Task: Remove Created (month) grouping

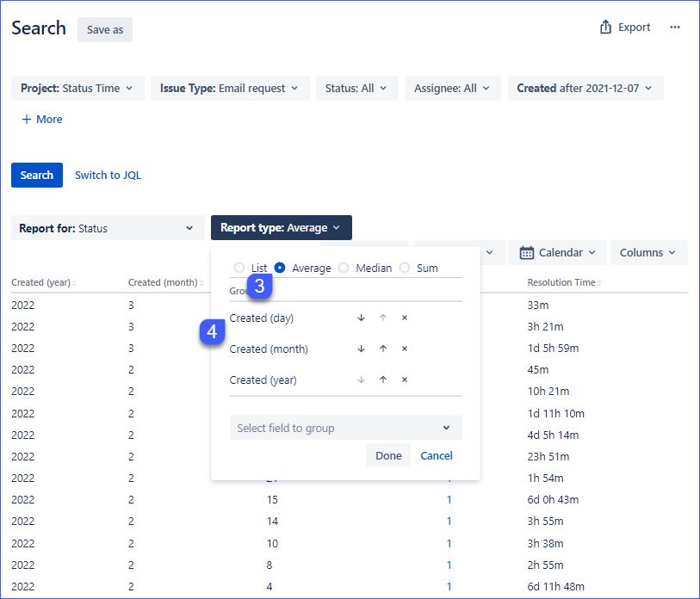Action: pos(405,349)
